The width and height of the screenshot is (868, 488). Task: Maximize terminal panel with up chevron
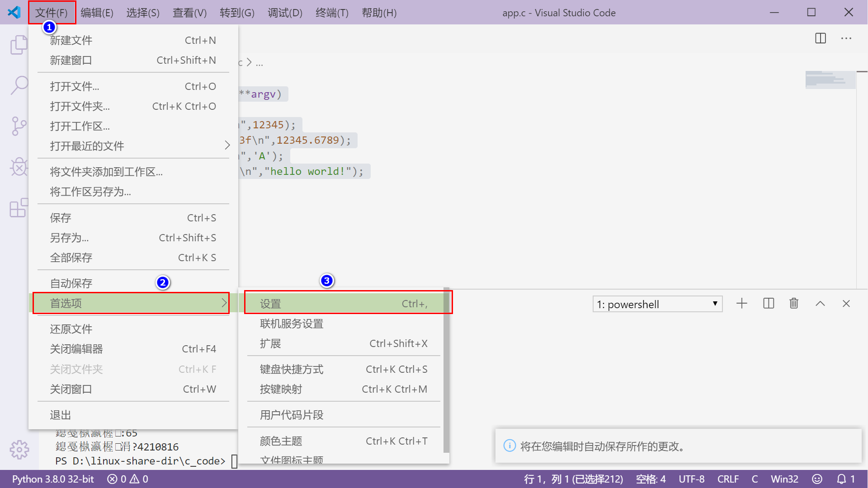(820, 304)
